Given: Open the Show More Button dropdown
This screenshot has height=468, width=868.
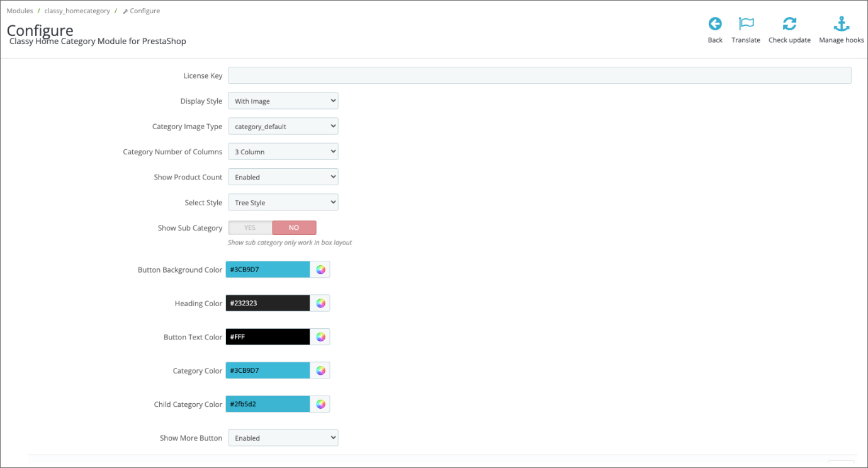Looking at the screenshot, I should (x=283, y=438).
